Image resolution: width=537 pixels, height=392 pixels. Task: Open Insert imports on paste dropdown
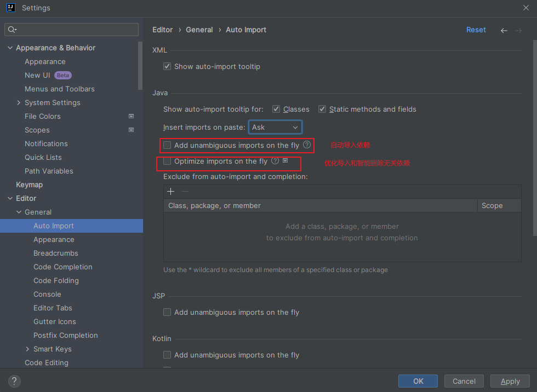click(x=275, y=127)
